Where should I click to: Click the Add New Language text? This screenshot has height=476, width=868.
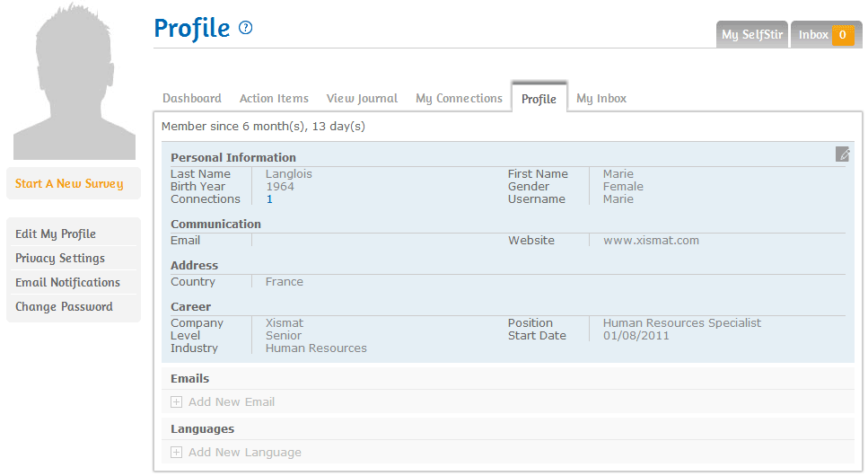(244, 453)
